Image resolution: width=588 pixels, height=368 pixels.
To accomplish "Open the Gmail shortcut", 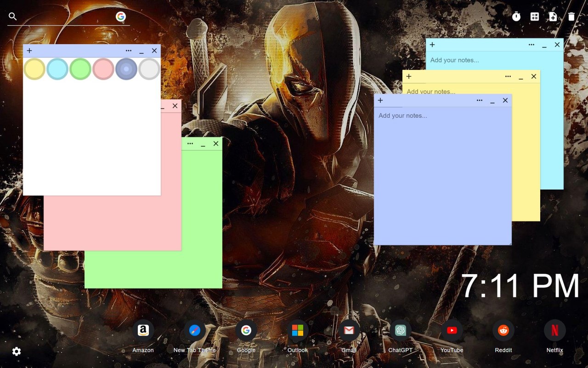I will [x=349, y=330].
